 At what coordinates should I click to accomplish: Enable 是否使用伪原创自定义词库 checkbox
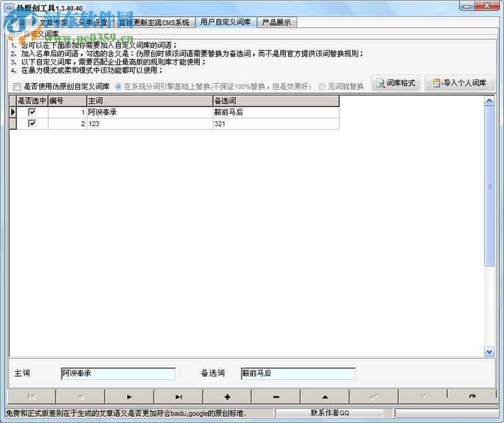(x=17, y=86)
